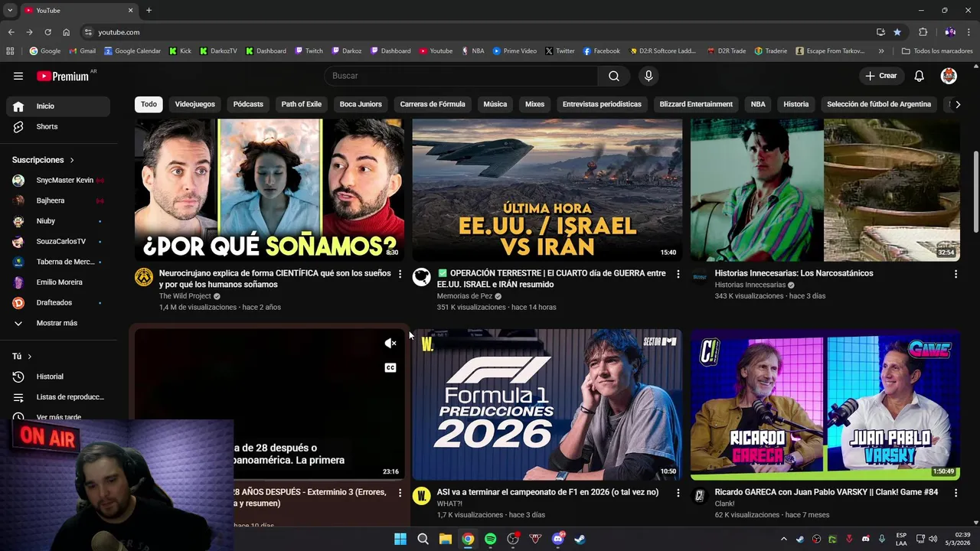Select the Todo filter chip
This screenshot has height=551, width=980.
pyautogui.click(x=149, y=104)
